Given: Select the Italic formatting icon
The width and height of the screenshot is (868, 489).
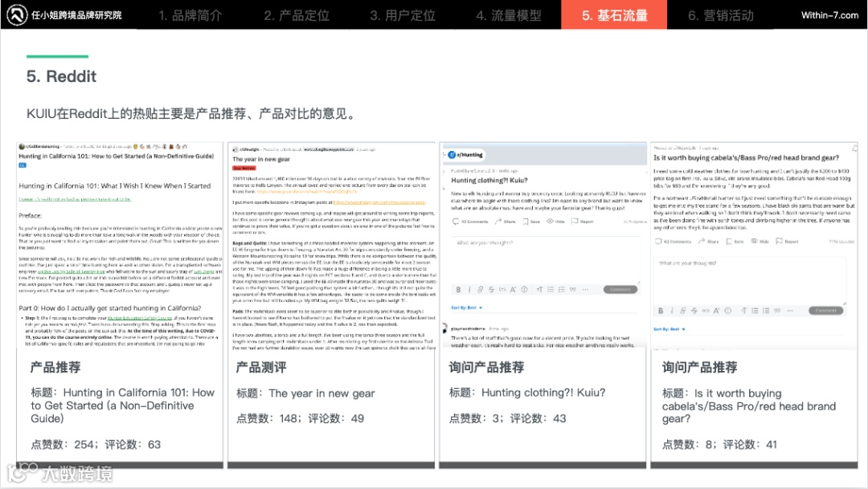Looking at the screenshot, I should (x=470, y=289).
